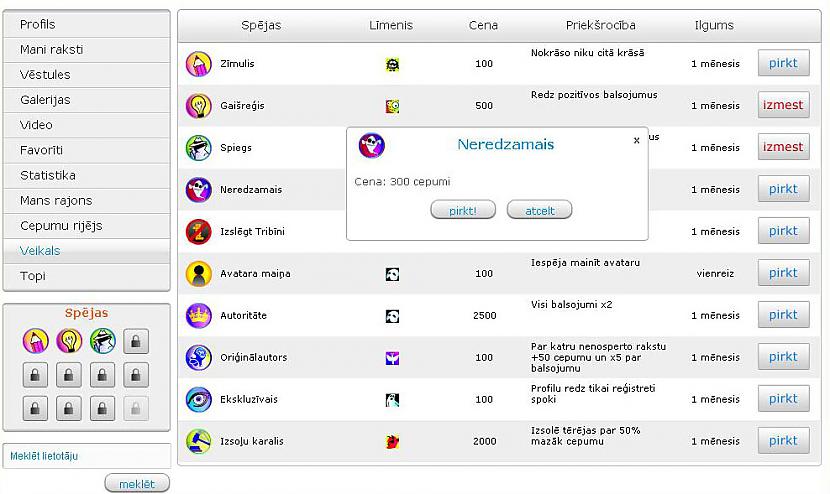Cancel the dialog with atcelt button

pos(539,210)
